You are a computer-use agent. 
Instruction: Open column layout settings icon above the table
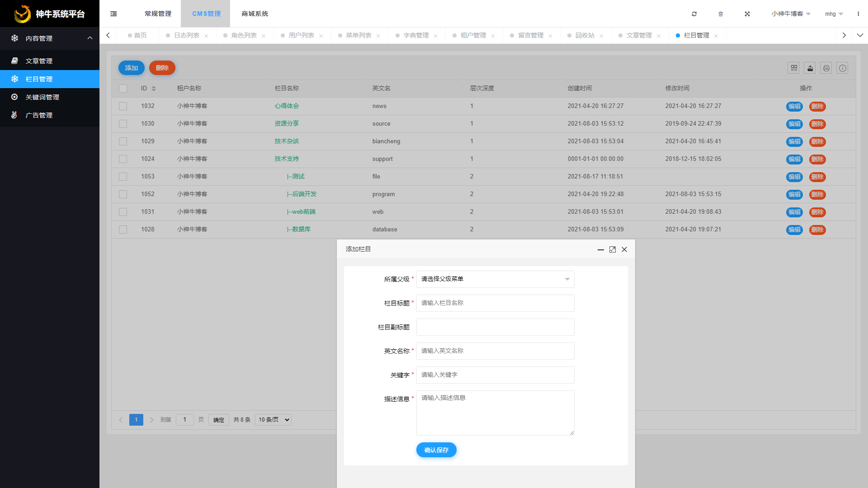pyautogui.click(x=793, y=68)
